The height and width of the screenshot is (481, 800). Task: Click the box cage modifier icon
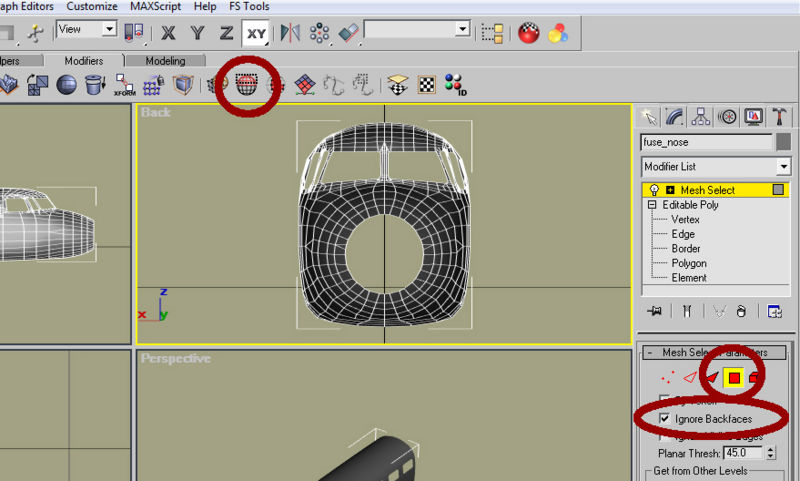click(x=183, y=85)
